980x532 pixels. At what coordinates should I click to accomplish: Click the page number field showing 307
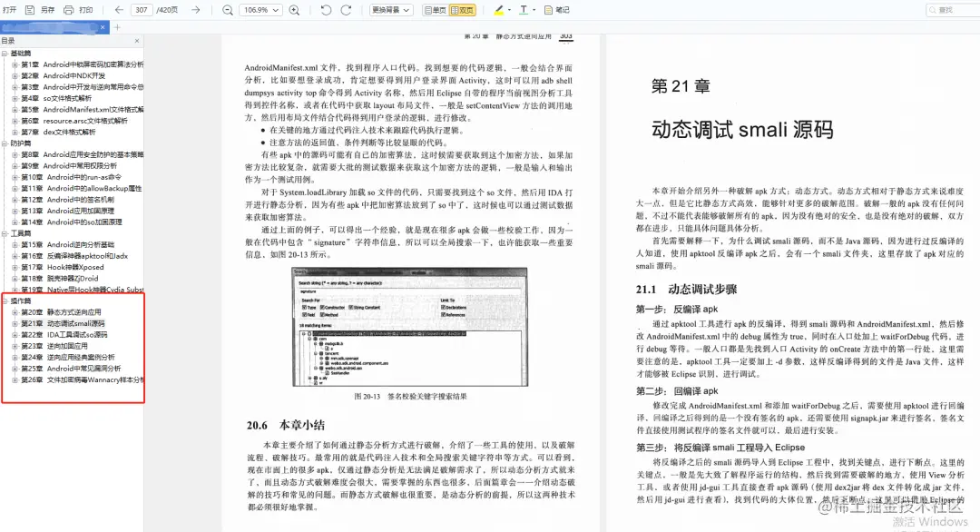coord(142,10)
